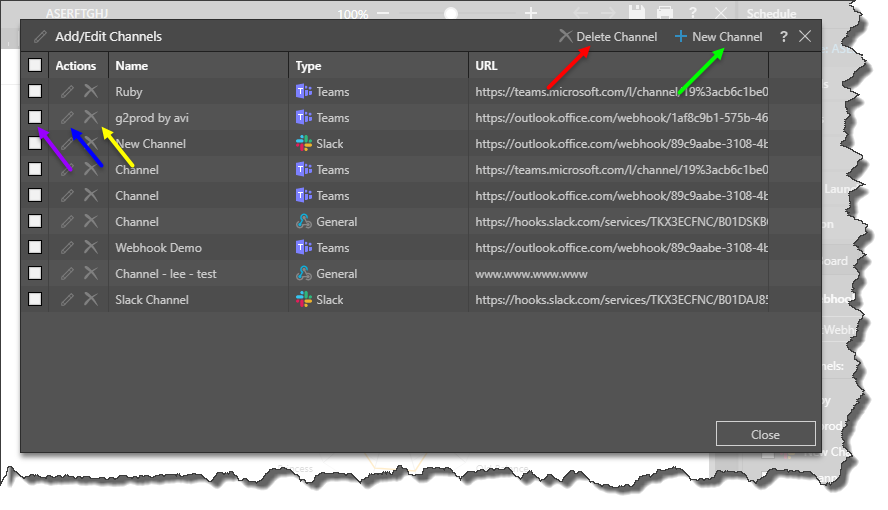Delete the Webhook Demo channel via X icon
The width and height of the screenshot is (888, 510).
91,247
